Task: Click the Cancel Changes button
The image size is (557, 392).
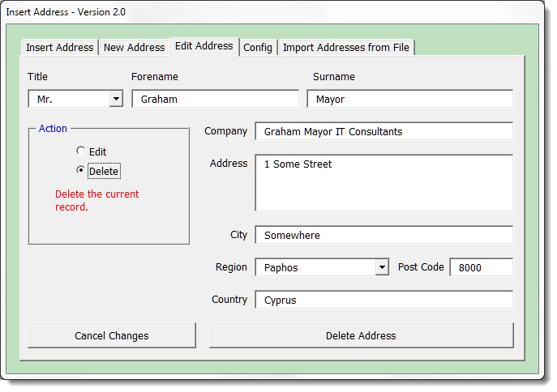Action: point(112,335)
